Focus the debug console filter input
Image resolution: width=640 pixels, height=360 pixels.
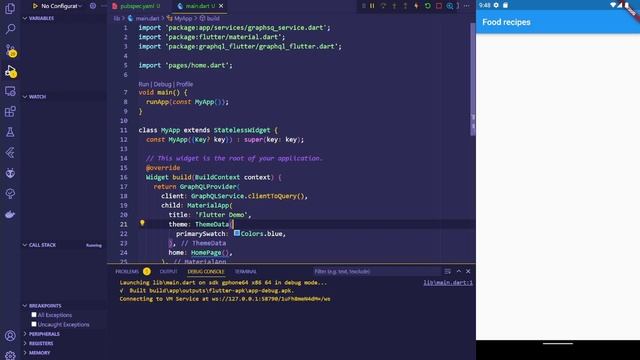coord(376,271)
